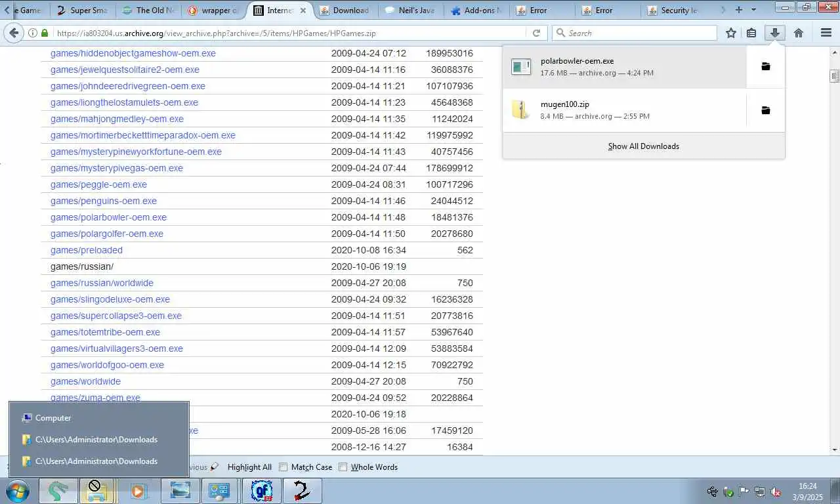Select Computer in the jump list
Viewport: 840px width, 504px height.
[98, 417]
